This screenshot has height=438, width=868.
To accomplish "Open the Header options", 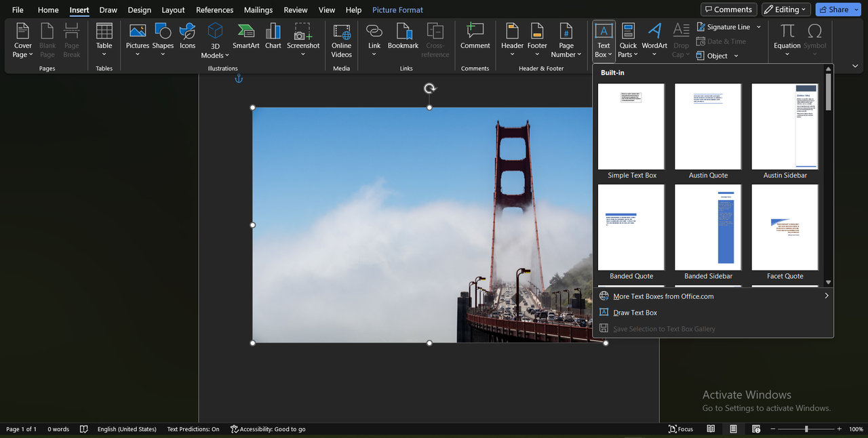I will pos(513,41).
